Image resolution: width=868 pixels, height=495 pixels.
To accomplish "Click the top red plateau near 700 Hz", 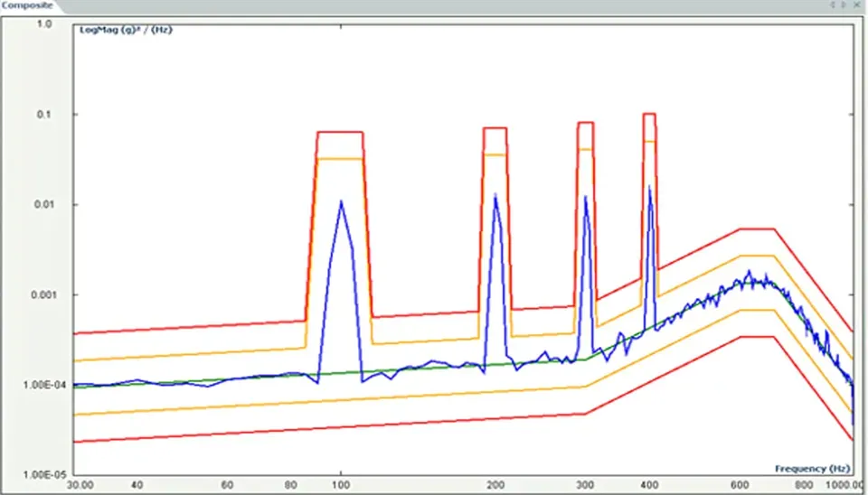I will click(x=757, y=229).
